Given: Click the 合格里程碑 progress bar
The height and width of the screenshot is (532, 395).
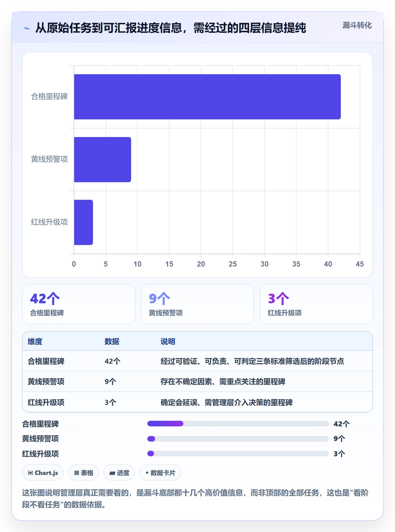Looking at the screenshot, I should pyautogui.click(x=238, y=424).
